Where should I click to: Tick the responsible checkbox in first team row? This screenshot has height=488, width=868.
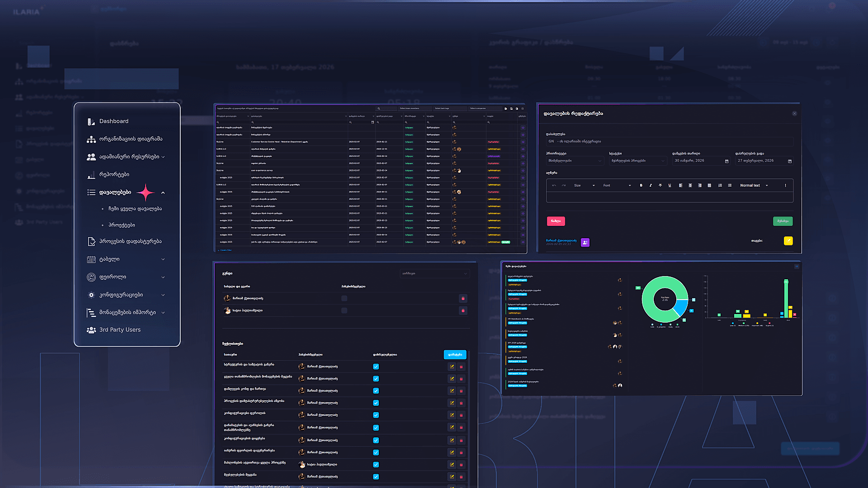click(x=344, y=298)
